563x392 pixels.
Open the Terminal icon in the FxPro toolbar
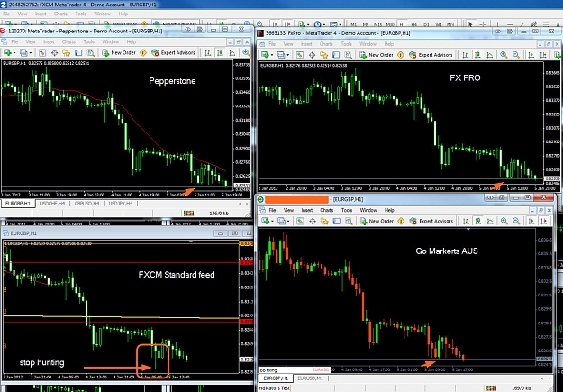pos(336,55)
